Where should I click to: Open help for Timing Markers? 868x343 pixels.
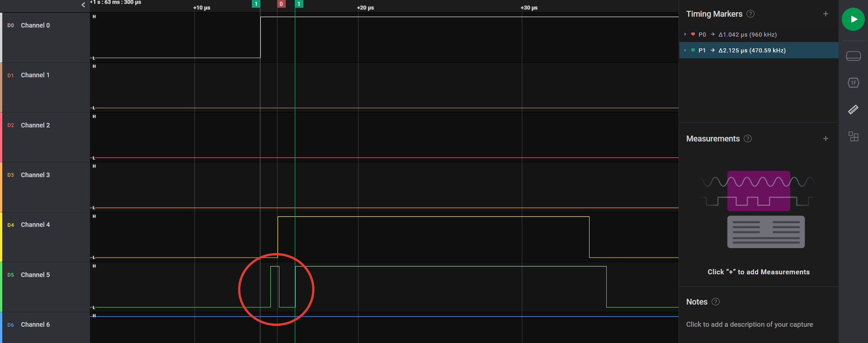coord(750,14)
